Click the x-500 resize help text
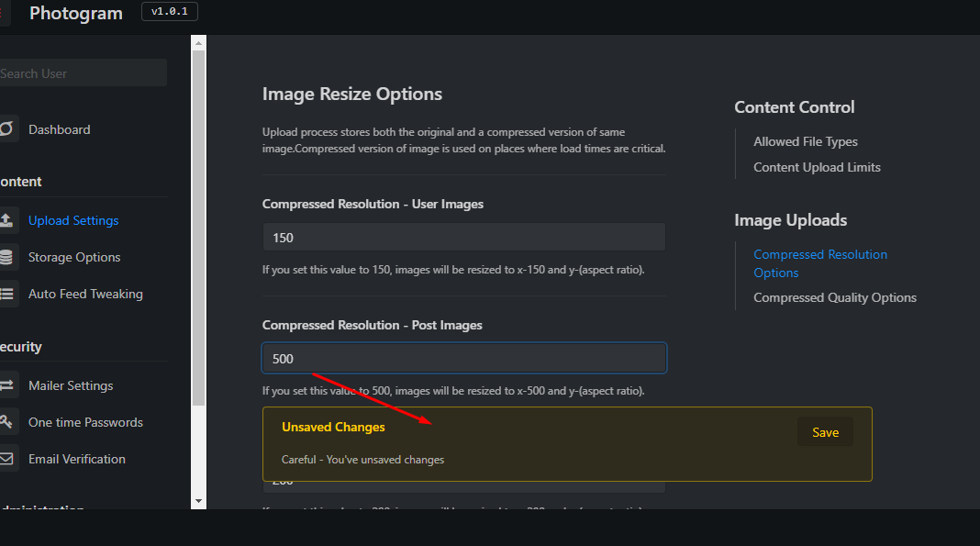980x546 pixels. (453, 391)
